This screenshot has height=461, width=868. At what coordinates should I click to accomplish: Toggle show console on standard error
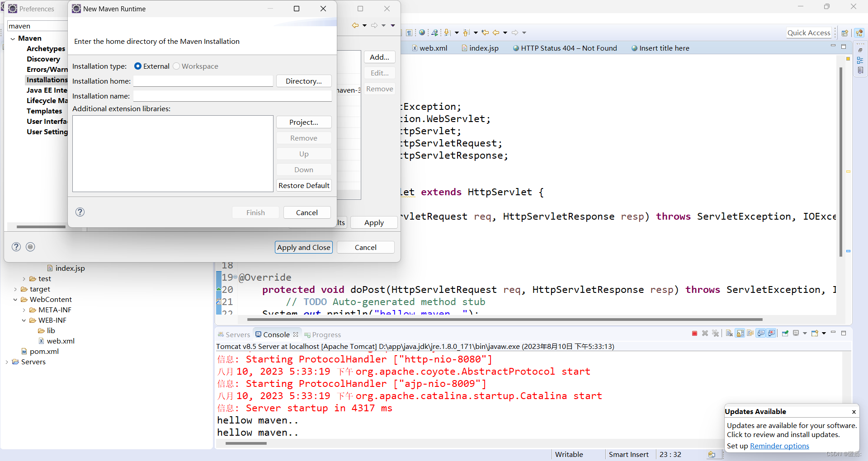tap(772, 334)
